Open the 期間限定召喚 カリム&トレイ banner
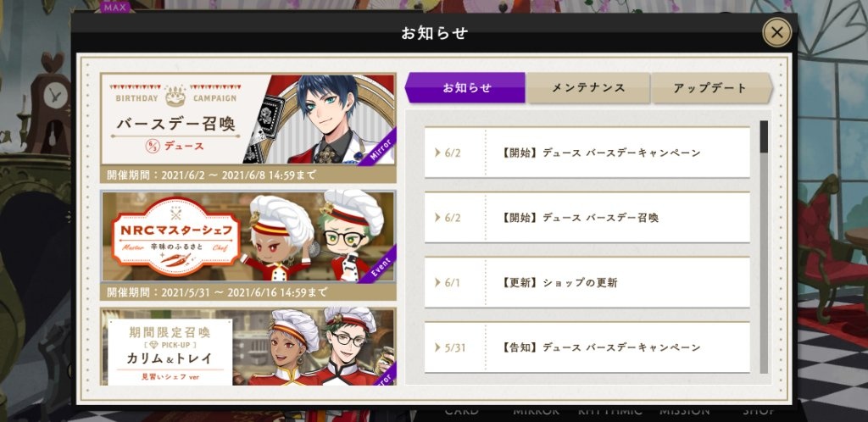The image size is (868, 422). [x=248, y=347]
